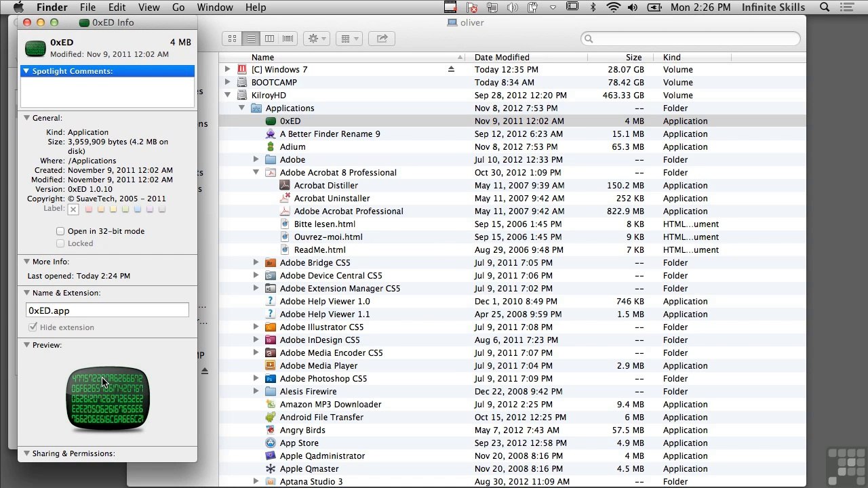Screen dimensions: 868x488
Task: Open the item arrangement dropdown in toolbar
Action: pyautogui.click(x=349, y=39)
